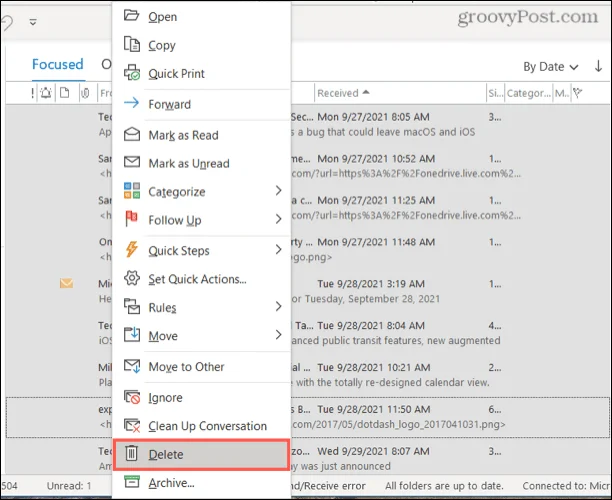This screenshot has width=612, height=500.
Task: Click the Move to Other envelope icon
Action: tap(132, 366)
